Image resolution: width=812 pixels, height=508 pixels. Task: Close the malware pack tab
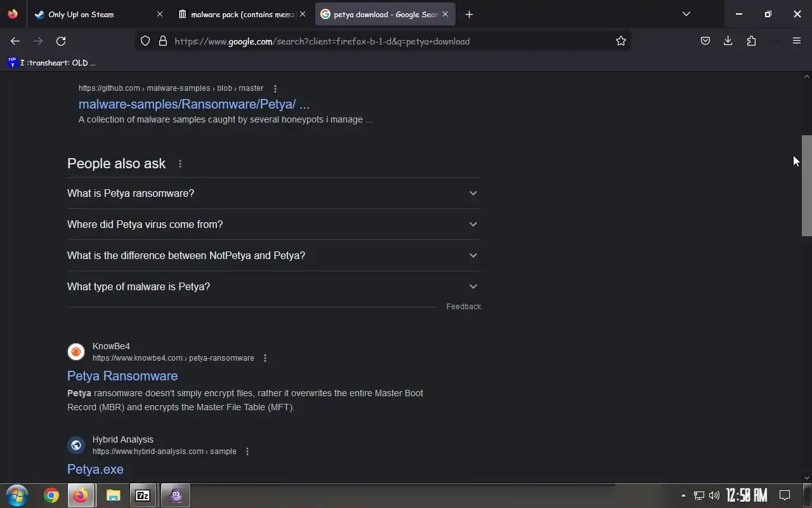(302, 14)
